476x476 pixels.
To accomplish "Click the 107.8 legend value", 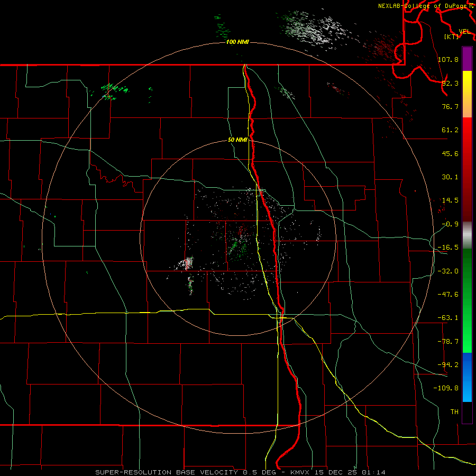I will click(x=448, y=59).
